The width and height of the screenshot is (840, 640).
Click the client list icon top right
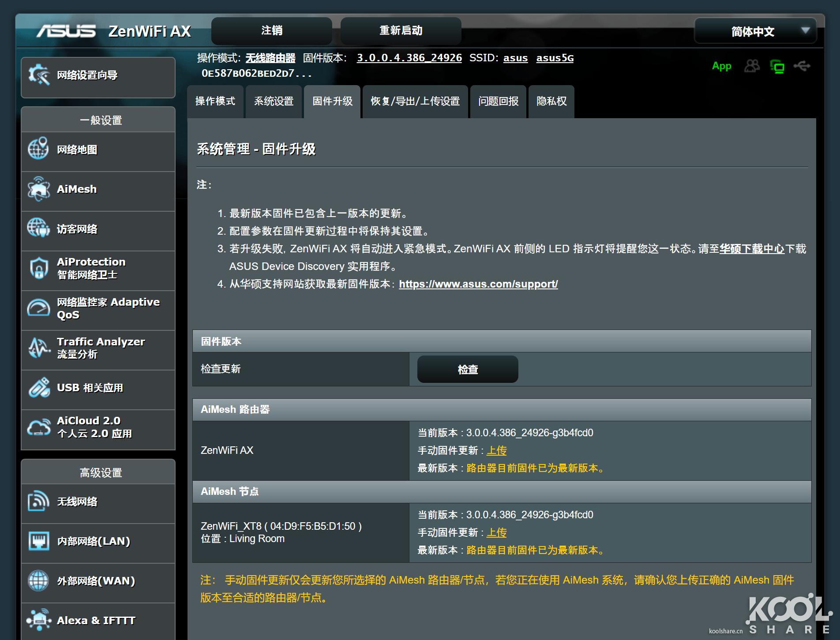click(x=752, y=66)
